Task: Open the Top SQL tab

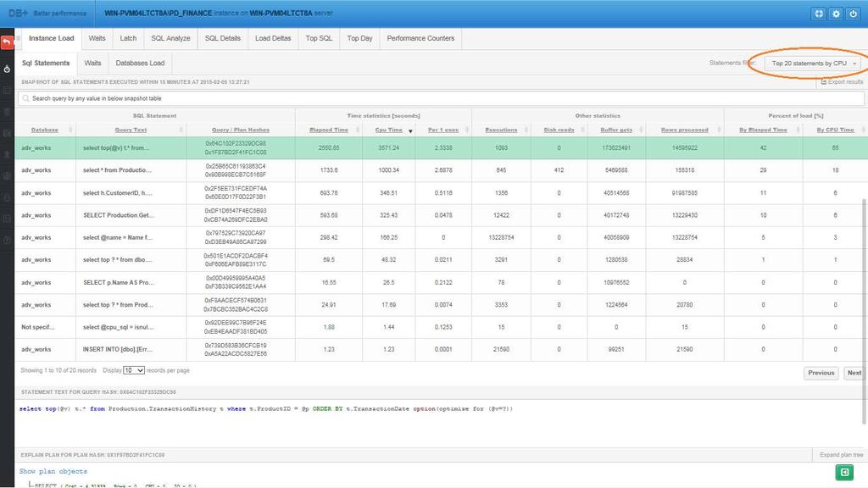Action: [x=319, y=38]
